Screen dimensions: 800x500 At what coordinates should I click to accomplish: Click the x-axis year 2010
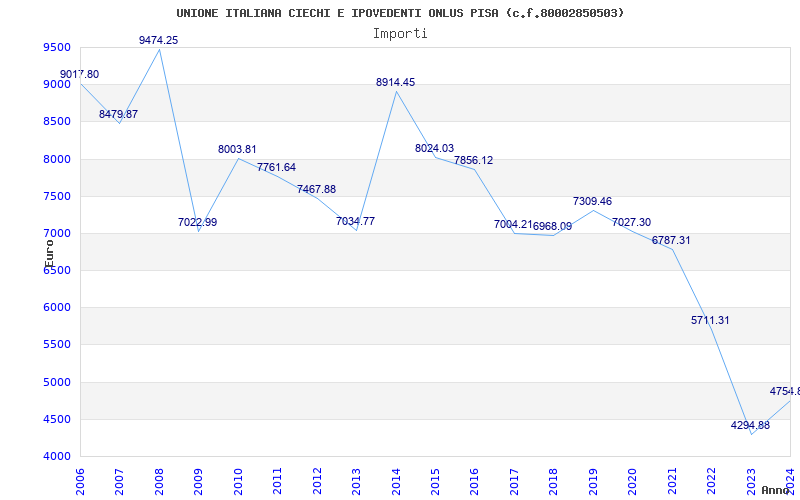point(238,481)
